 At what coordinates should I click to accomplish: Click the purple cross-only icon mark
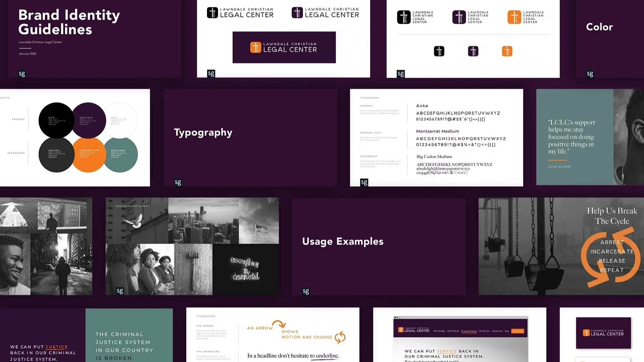tap(473, 51)
